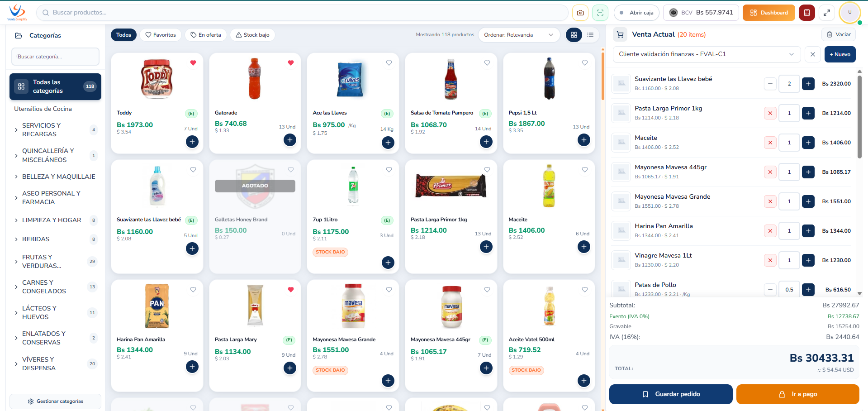The height and width of the screenshot is (411, 868).
Task: Filter products by Favoritos
Action: coord(161,35)
